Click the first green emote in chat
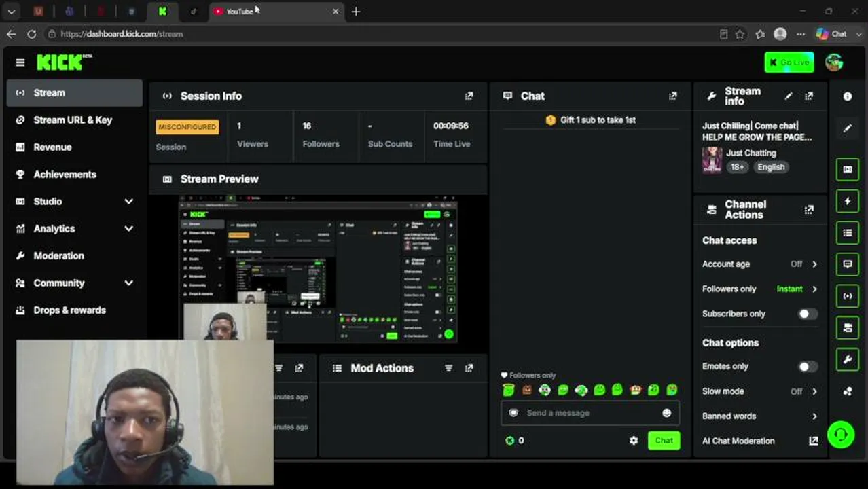The height and width of the screenshot is (489, 868). [x=508, y=390]
